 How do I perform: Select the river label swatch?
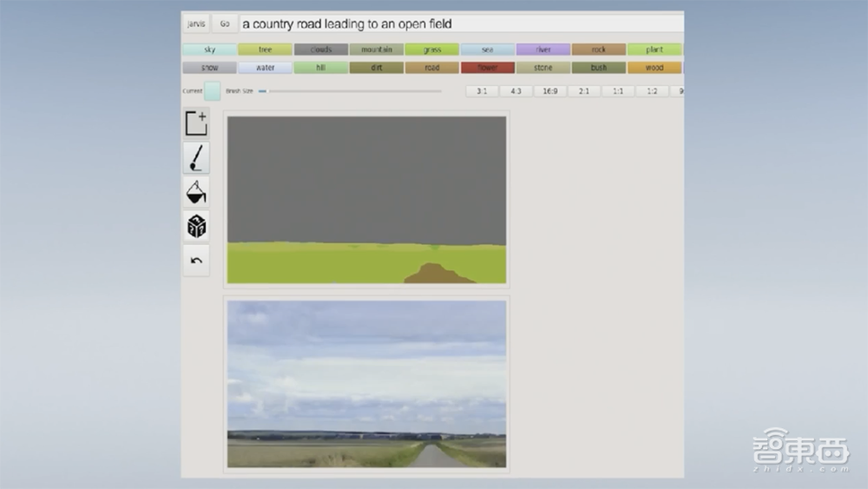click(542, 50)
